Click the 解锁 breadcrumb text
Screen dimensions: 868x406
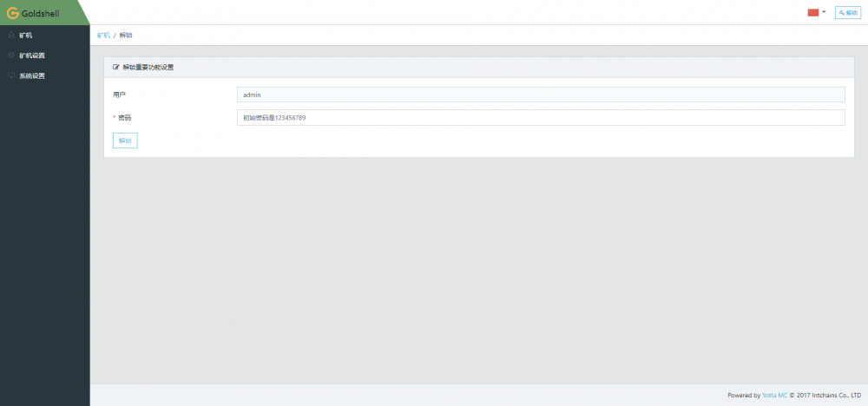pos(126,36)
